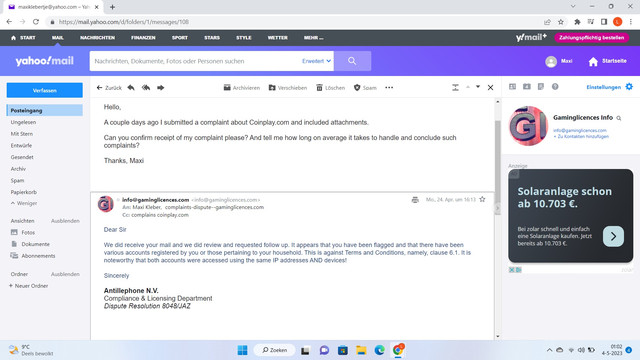Open the help question mark icon

click(x=555, y=87)
